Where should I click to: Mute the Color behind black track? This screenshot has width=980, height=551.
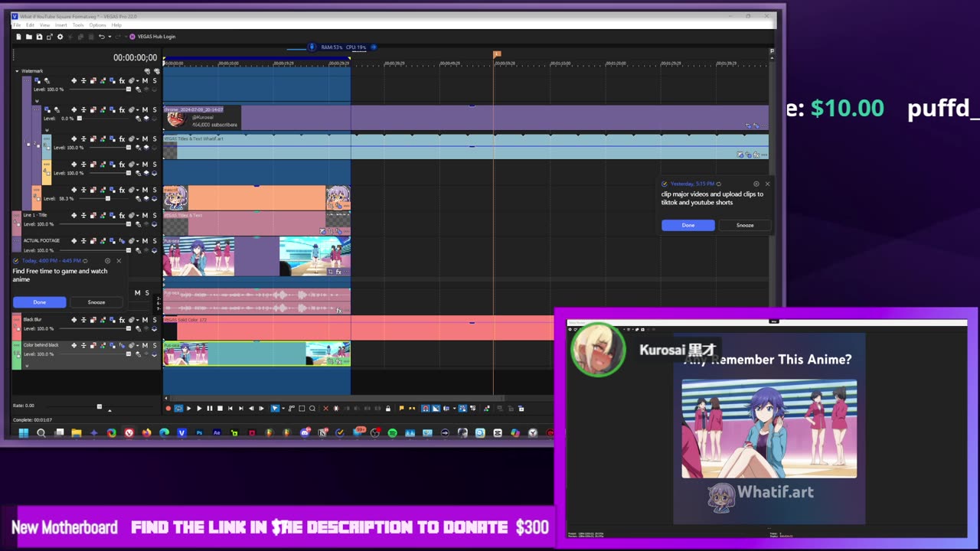tap(145, 345)
